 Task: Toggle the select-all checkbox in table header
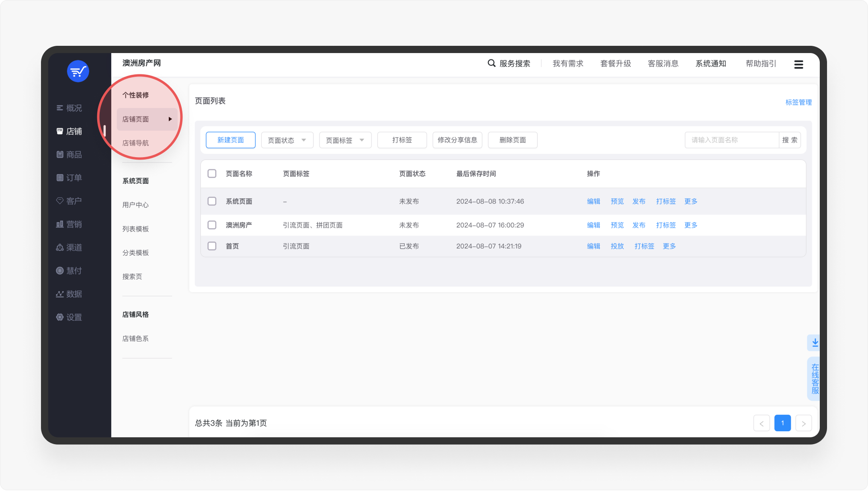tap(212, 174)
